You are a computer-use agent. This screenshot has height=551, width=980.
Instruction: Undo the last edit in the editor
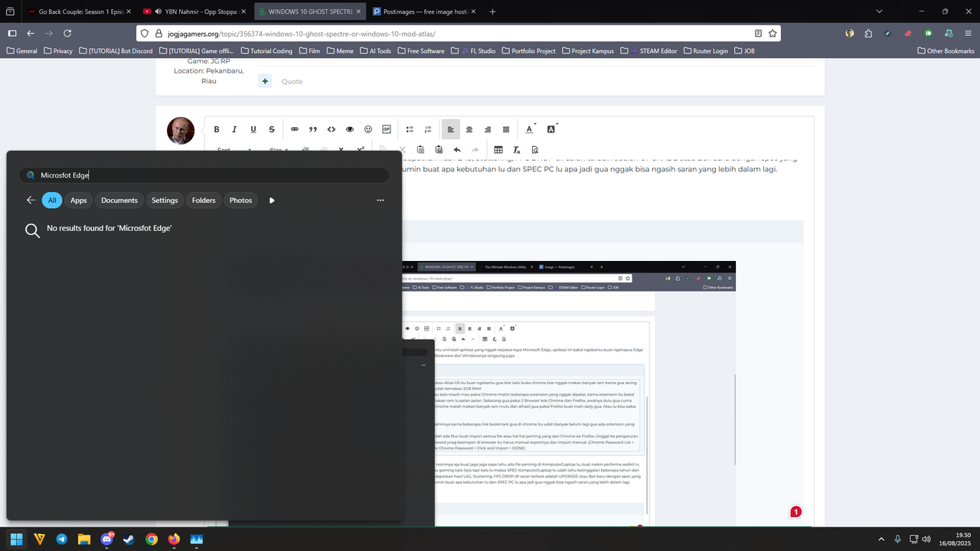pyautogui.click(x=457, y=149)
